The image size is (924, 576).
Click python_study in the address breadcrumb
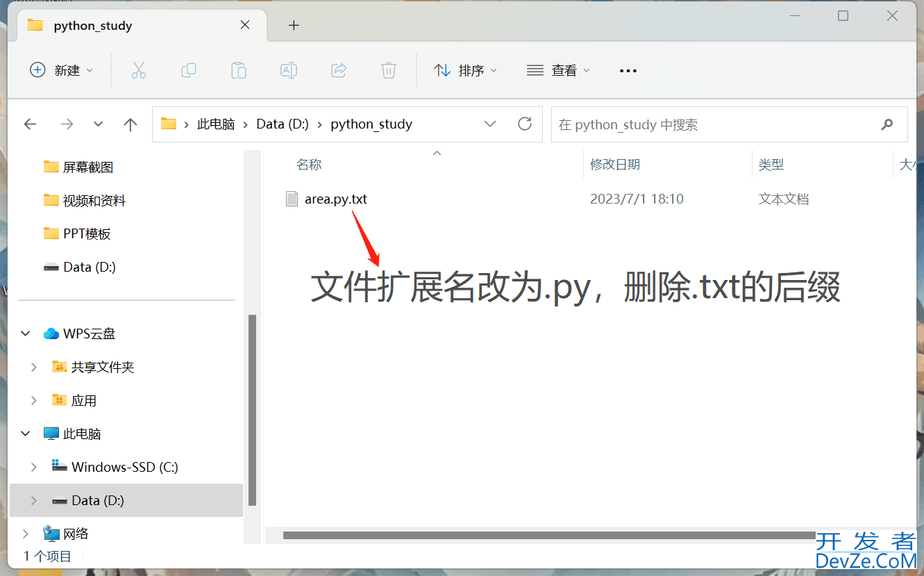371,124
